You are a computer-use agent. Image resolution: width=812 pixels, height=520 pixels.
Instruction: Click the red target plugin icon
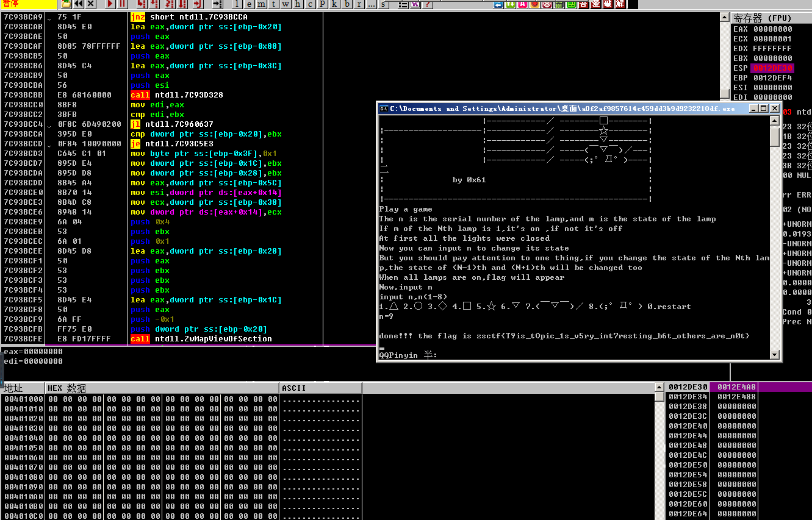(547, 4)
